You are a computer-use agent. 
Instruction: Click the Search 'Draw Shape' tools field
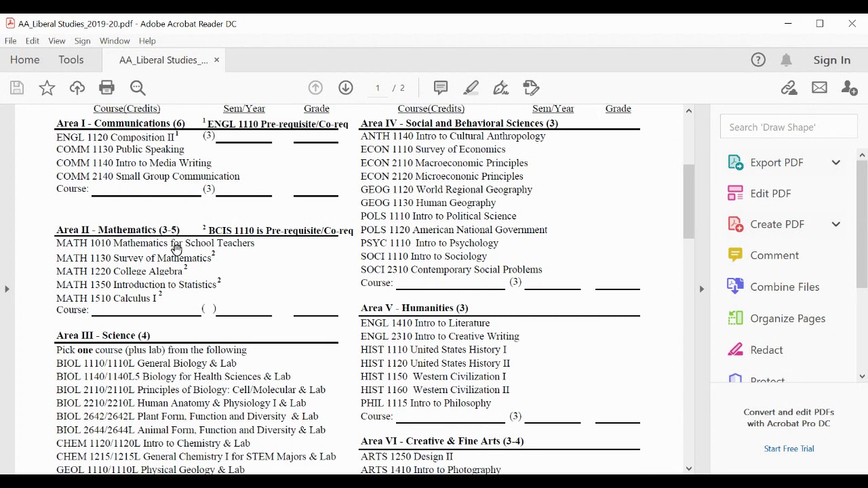789,127
